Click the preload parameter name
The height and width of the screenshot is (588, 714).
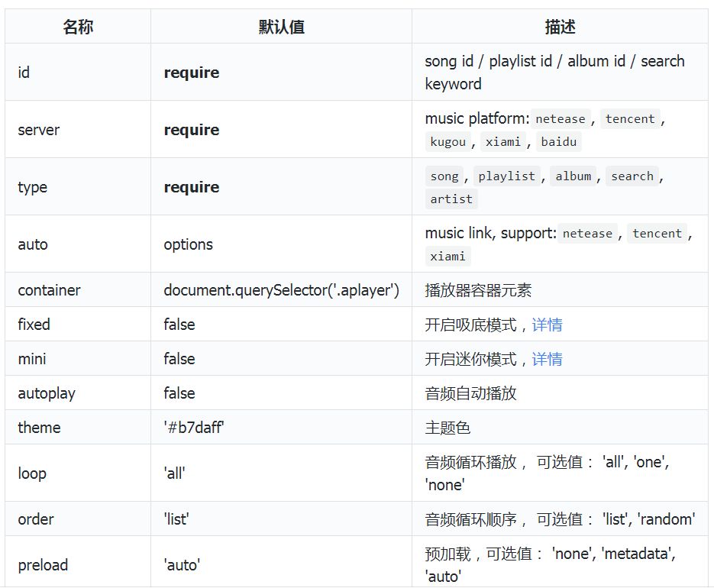(43, 565)
